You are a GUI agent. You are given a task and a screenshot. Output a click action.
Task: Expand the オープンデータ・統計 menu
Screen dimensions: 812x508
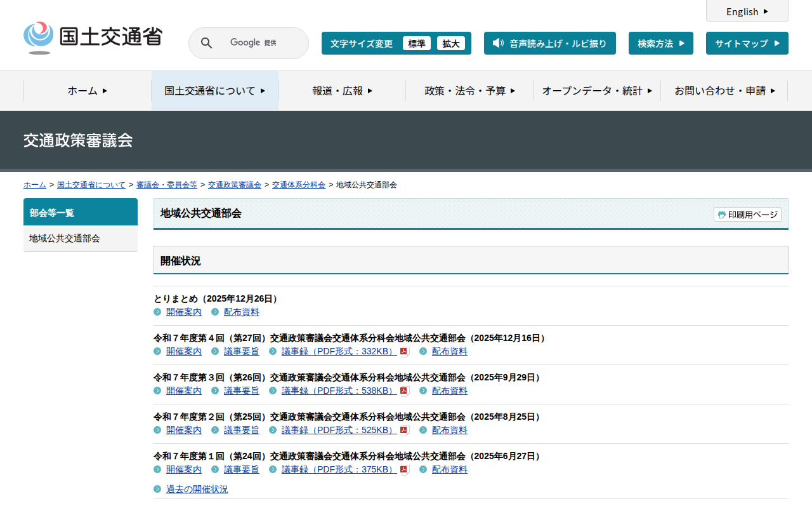tap(597, 91)
